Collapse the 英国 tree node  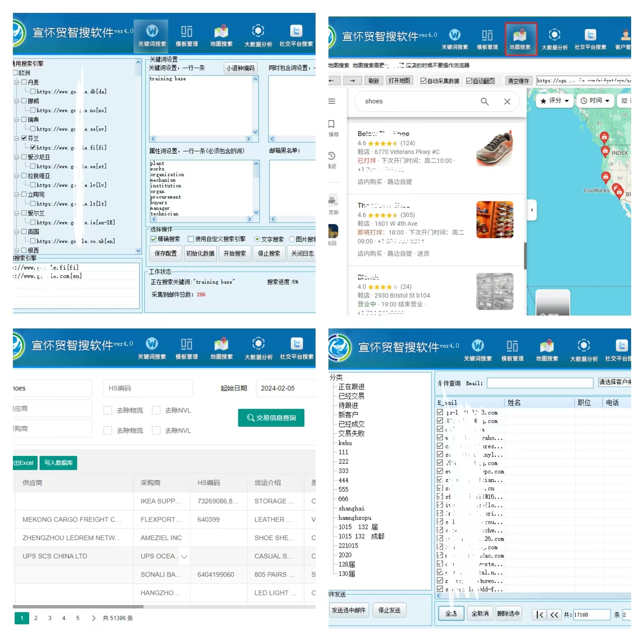click(x=17, y=232)
